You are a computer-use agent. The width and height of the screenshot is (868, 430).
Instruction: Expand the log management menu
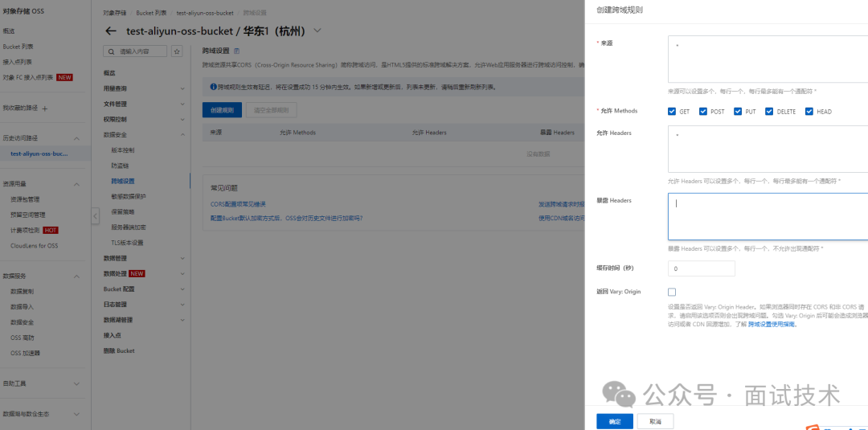[x=182, y=305]
